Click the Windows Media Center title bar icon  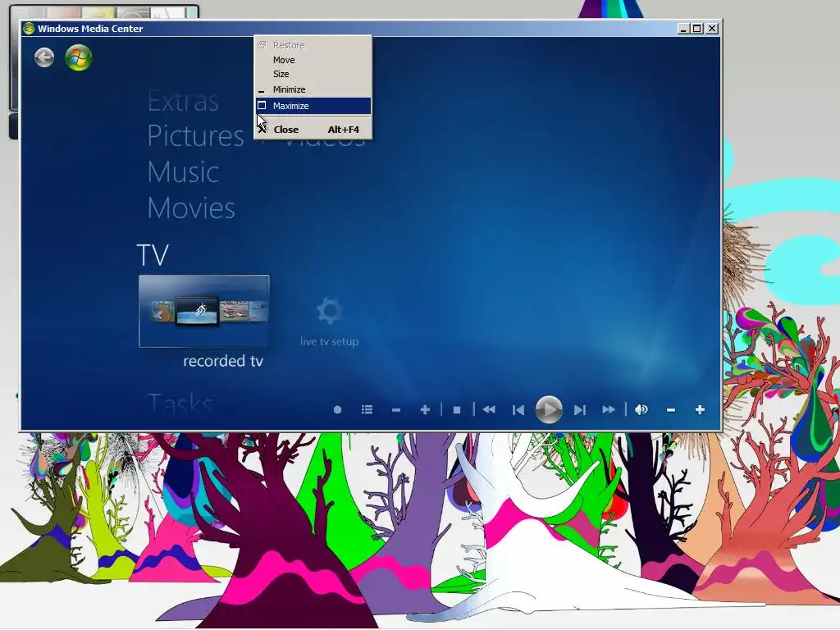pos(29,29)
